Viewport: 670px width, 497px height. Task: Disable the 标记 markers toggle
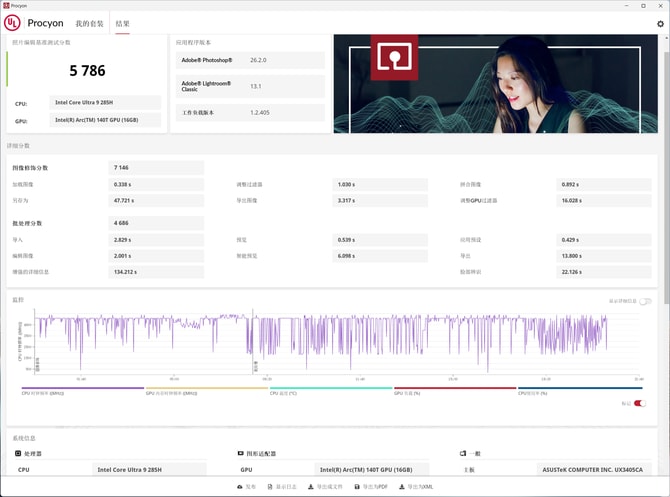click(640, 403)
